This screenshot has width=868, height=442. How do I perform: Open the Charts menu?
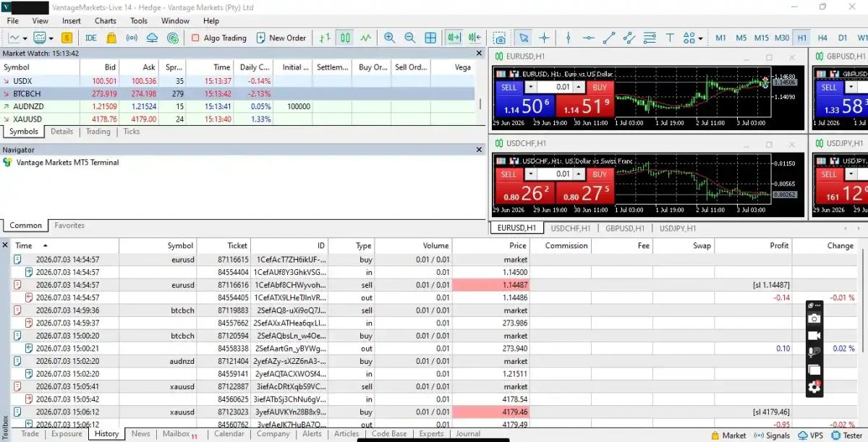[x=106, y=21]
